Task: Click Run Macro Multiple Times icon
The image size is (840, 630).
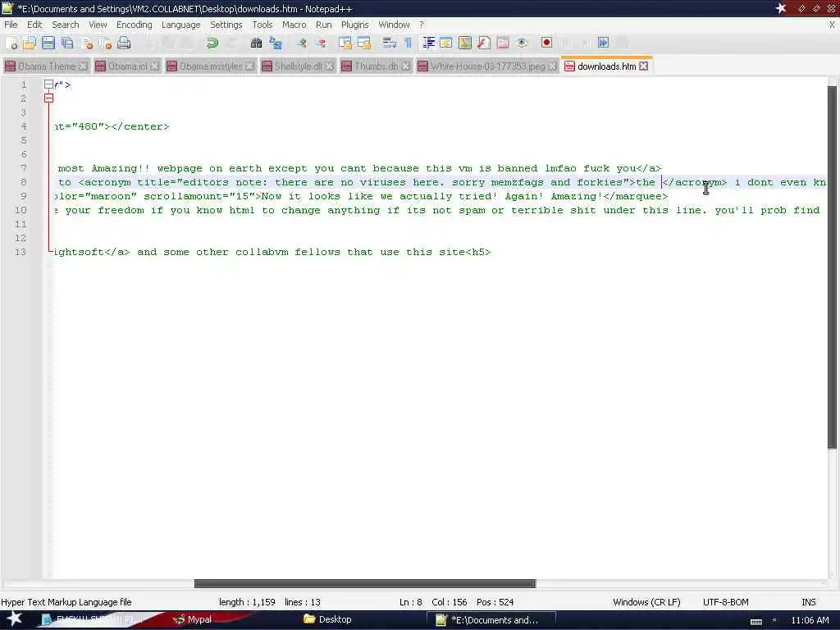Action: [603, 43]
